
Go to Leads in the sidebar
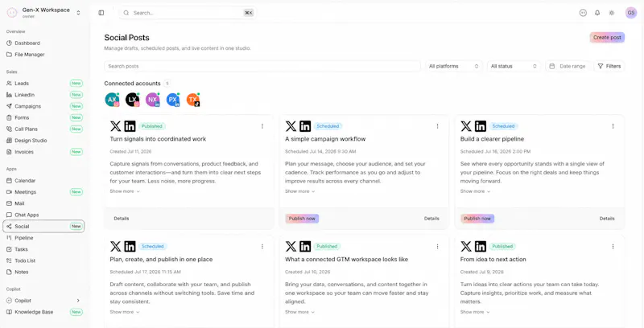(x=43, y=84)
